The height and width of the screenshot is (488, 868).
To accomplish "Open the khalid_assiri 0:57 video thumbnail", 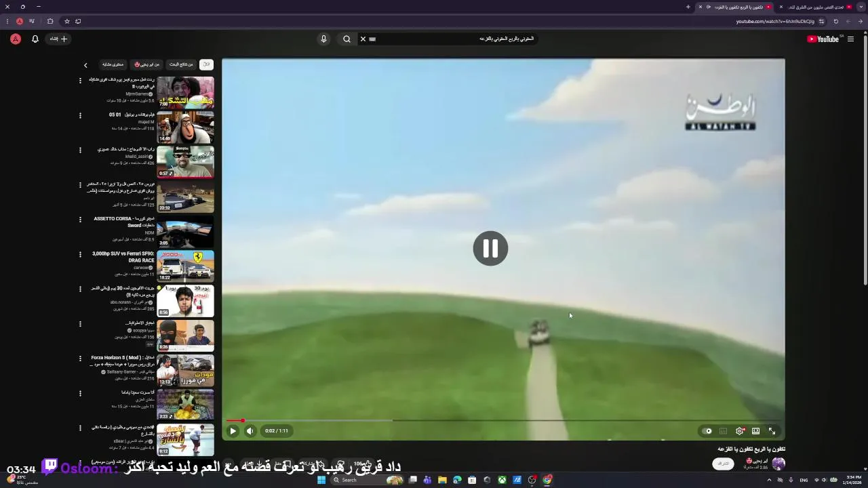I will click(x=185, y=161).
